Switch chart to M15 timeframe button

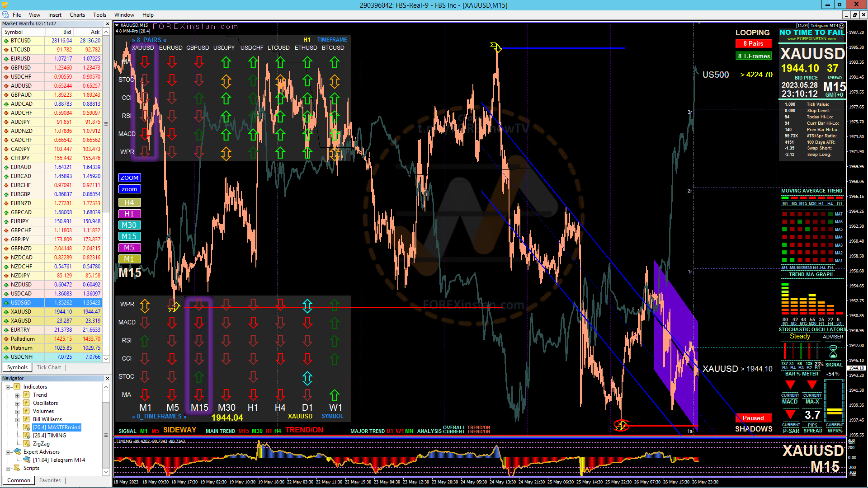(129, 236)
